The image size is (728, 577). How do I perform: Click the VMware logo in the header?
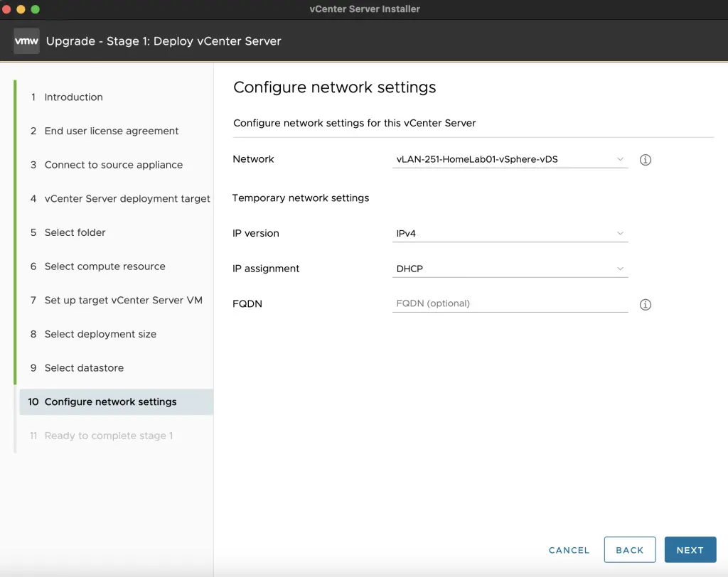click(26, 41)
